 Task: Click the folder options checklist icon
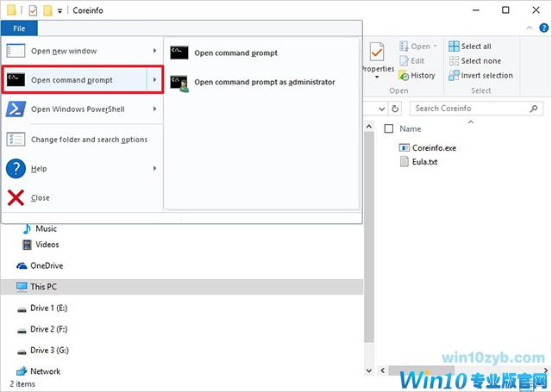click(x=16, y=140)
